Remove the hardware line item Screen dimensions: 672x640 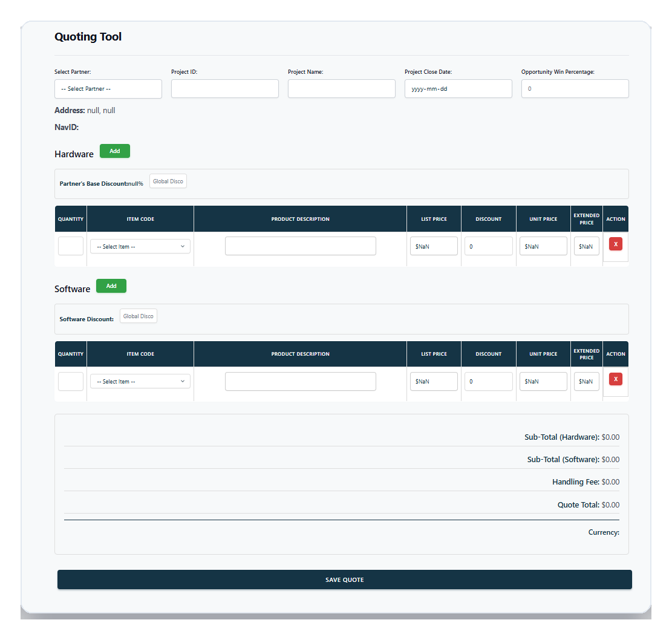(x=615, y=243)
